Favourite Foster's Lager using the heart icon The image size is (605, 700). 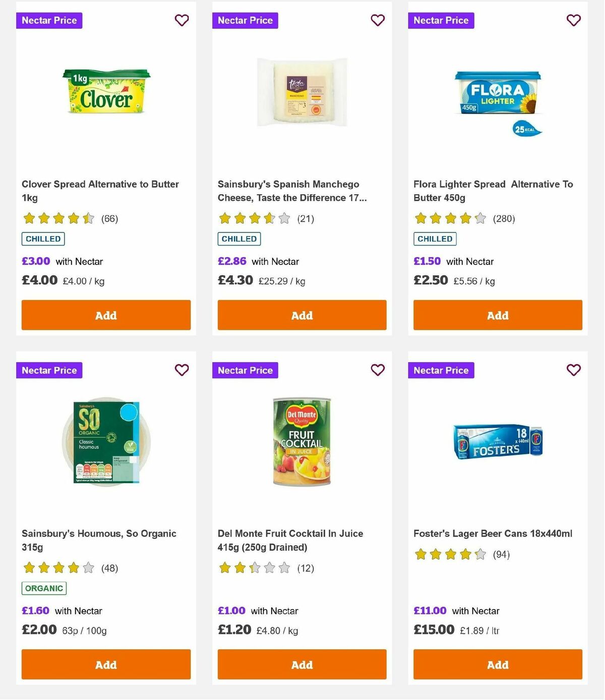573,370
